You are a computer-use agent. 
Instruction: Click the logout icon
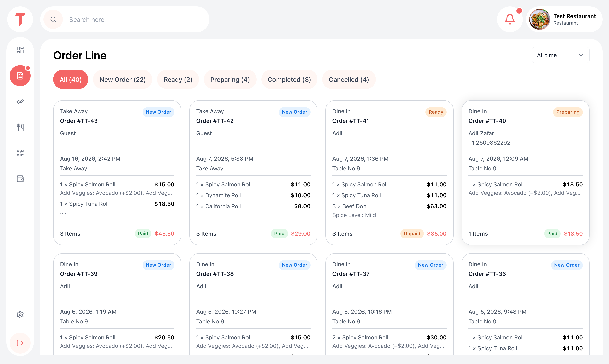tap(20, 343)
